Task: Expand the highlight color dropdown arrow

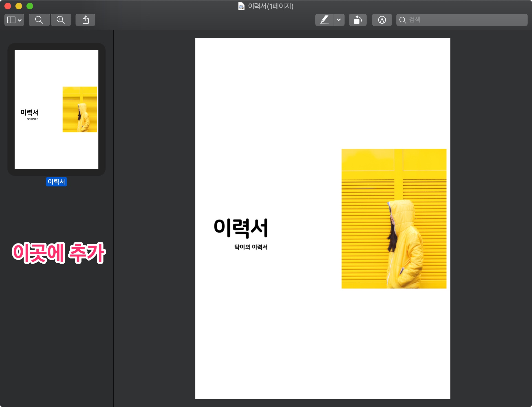Action: pos(339,20)
